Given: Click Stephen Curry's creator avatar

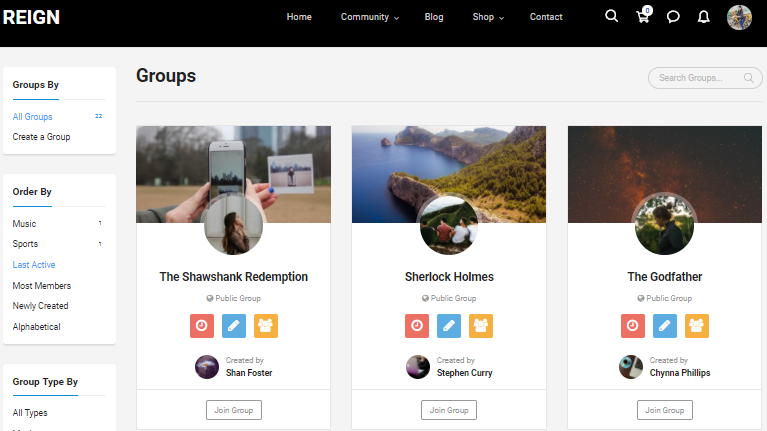Looking at the screenshot, I should (x=418, y=367).
